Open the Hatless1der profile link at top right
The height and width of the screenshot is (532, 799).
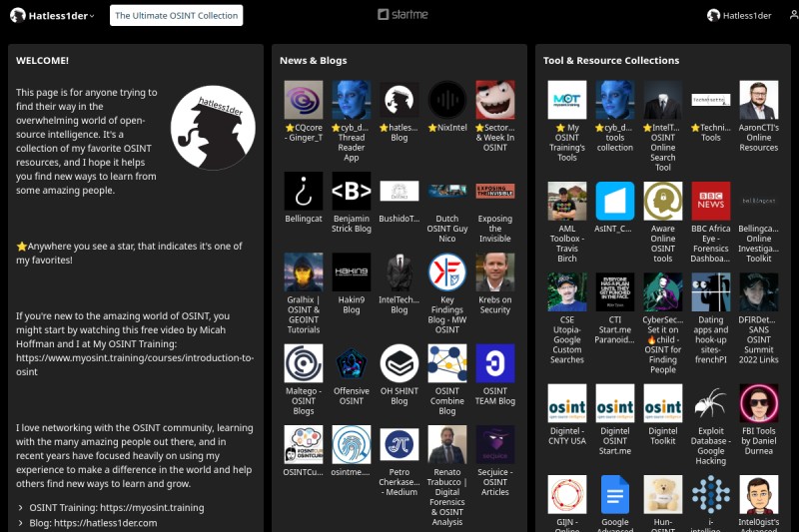point(739,15)
